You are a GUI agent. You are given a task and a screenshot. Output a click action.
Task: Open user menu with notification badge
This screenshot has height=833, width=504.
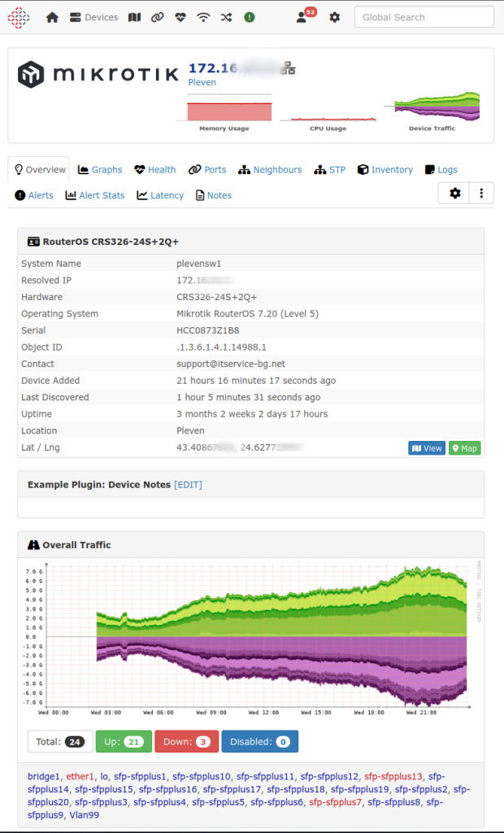tap(303, 17)
